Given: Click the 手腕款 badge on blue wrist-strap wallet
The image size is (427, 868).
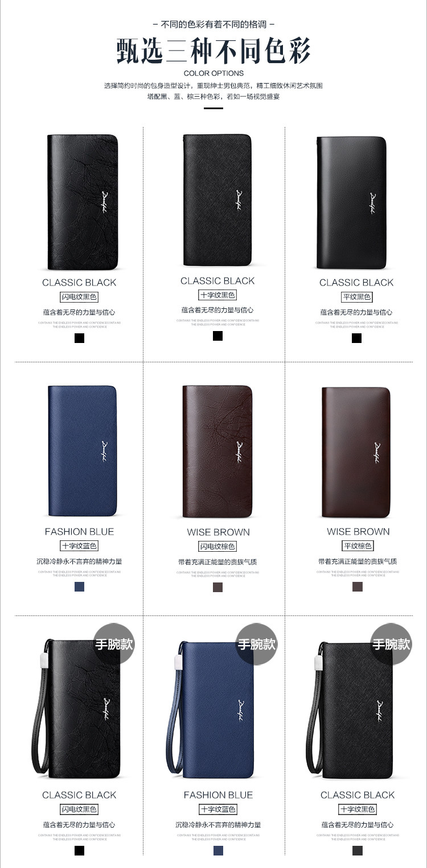Looking at the screenshot, I should point(256,644).
